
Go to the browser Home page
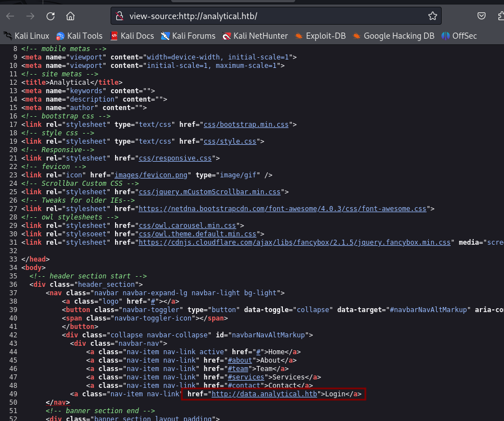coord(70,16)
